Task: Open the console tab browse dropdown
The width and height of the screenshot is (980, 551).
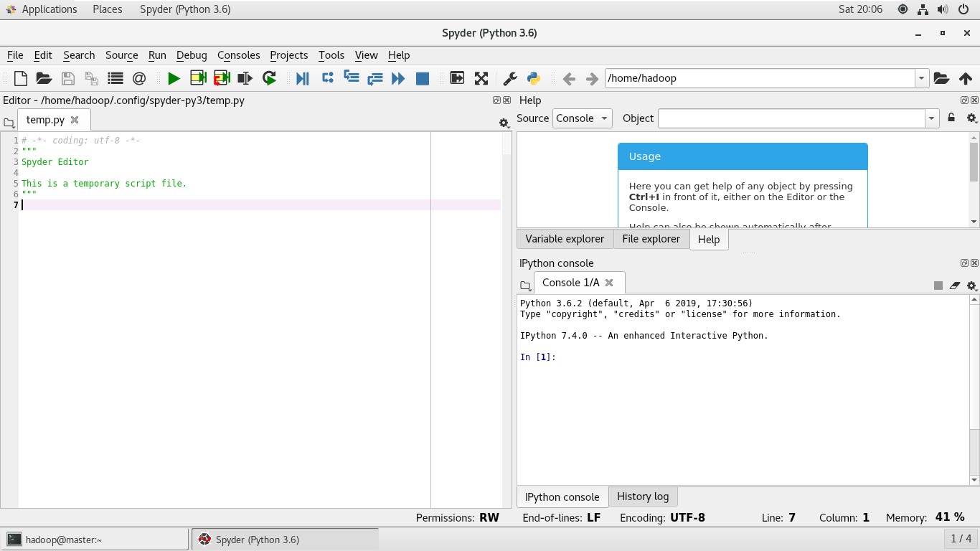Action: click(525, 286)
